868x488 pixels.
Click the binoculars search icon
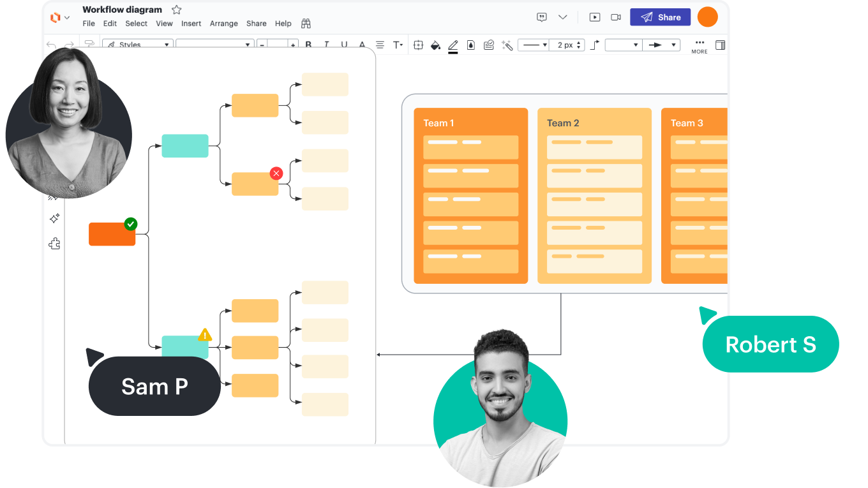306,24
